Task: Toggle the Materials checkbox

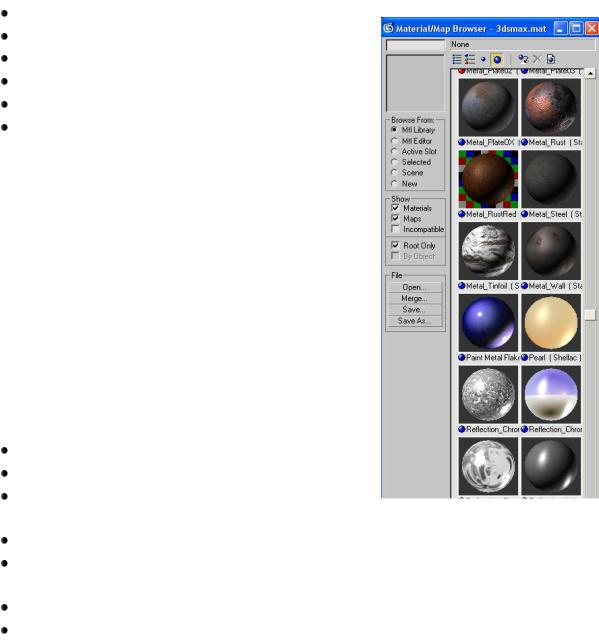Action: point(395,208)
